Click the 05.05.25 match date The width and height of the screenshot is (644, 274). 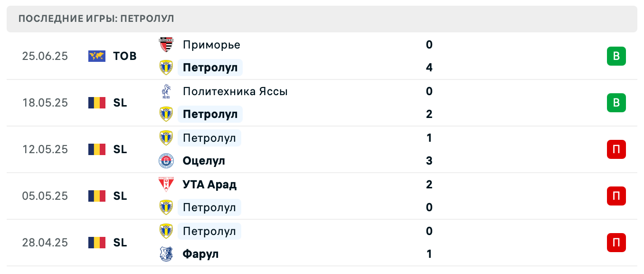click(45, 196)
